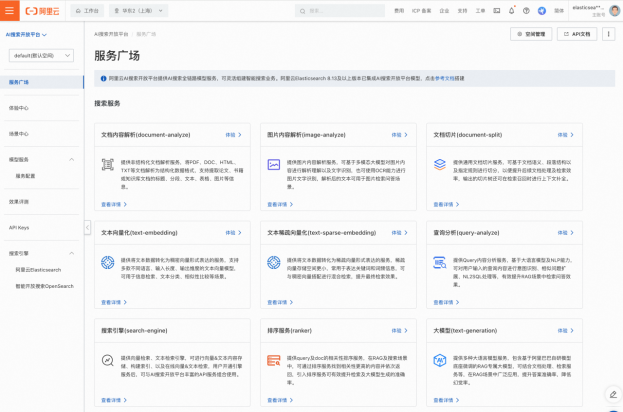Collapse the 模型服务 sidebar group
The height and width of the screenshot is (412, 623).
(72, 160)
